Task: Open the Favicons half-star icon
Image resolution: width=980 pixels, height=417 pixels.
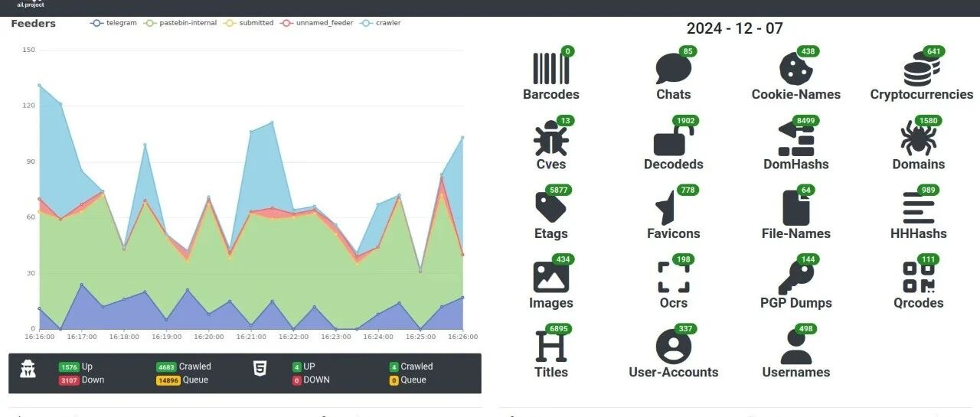Action: coord(668,208)
